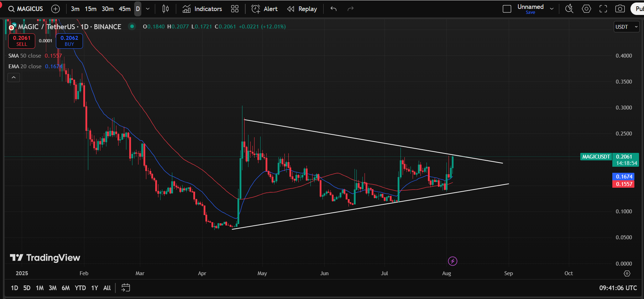Select the lower ascending trendline

[370, 207]
